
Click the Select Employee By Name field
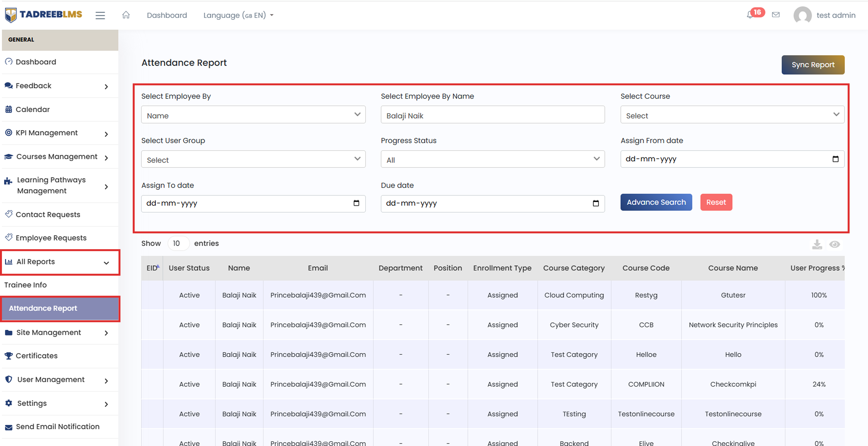493,115
